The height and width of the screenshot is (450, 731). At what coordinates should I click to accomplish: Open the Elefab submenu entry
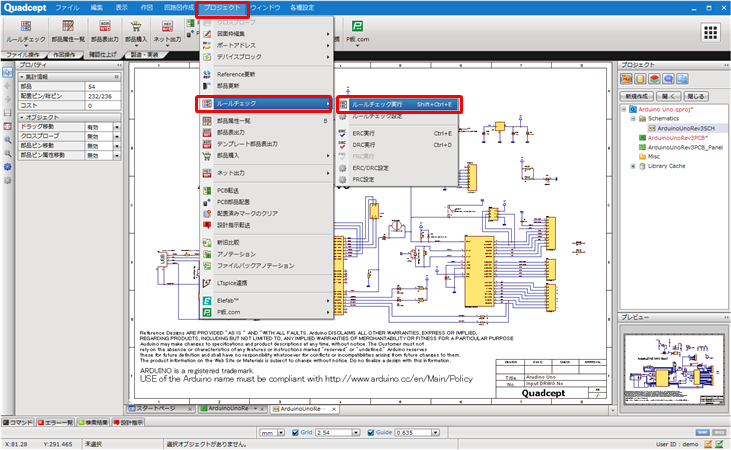click(x=267, y=301)
